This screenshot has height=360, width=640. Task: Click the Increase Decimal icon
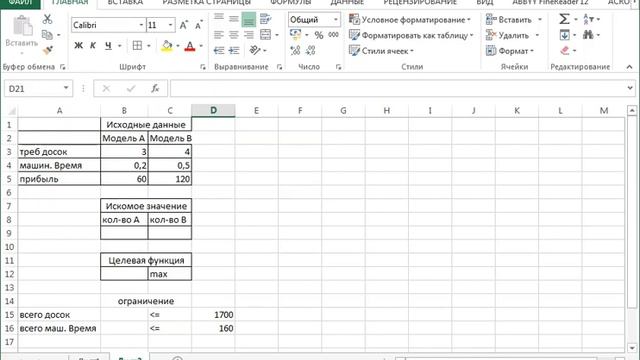[295, 51]
